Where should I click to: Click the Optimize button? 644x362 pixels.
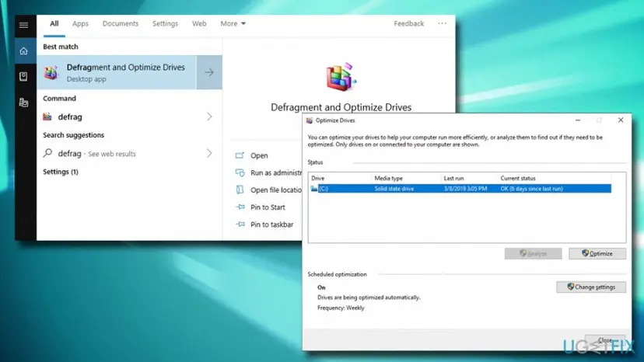597,254
